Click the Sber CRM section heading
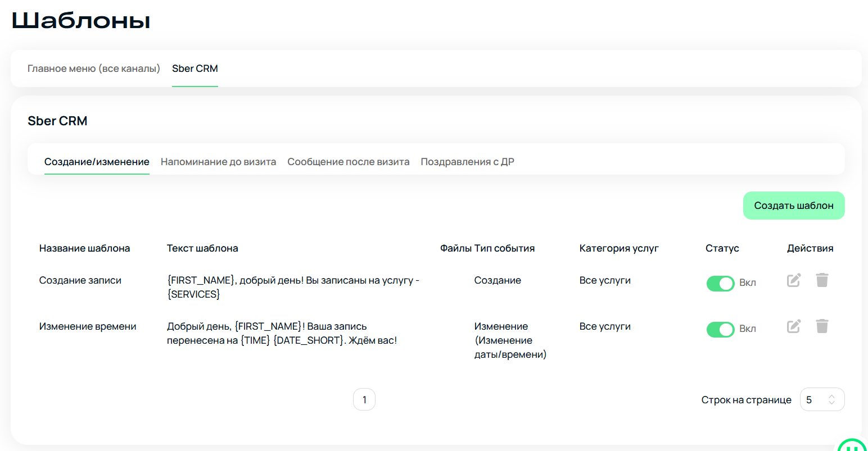The image size is (868, 451). pos(57,121)
